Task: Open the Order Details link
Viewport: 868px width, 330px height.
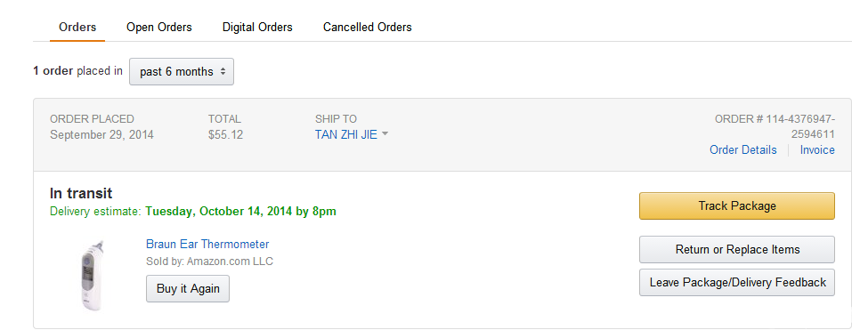Action: (742, 149)
